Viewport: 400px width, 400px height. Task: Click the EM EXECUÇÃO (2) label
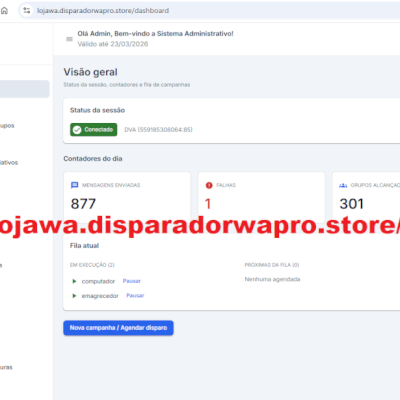(x=92, y=265)
